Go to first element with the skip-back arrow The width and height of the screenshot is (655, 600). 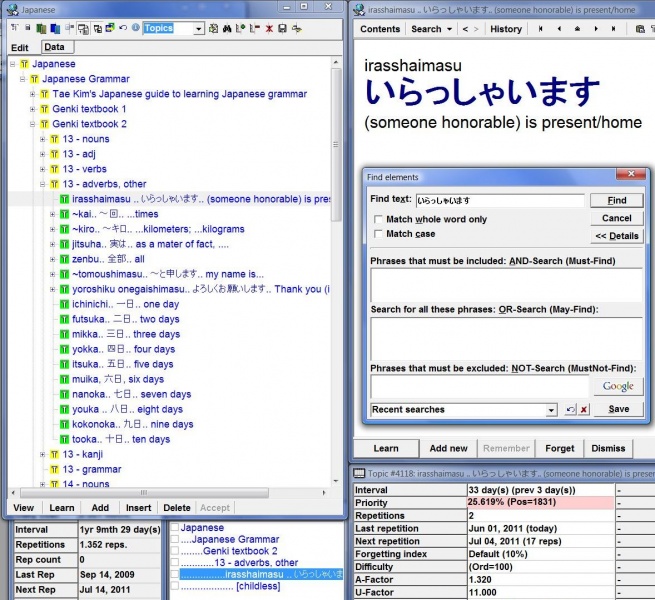(541, 29)
